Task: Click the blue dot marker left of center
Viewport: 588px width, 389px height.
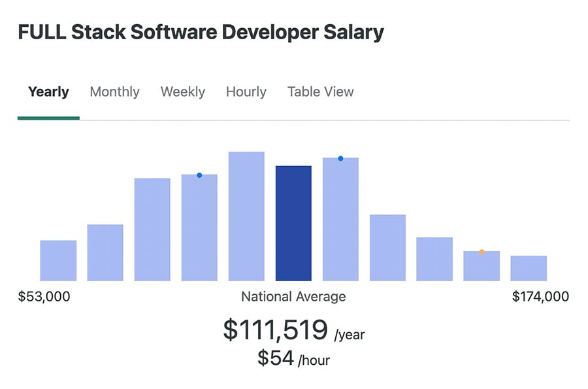Action: 199,175
